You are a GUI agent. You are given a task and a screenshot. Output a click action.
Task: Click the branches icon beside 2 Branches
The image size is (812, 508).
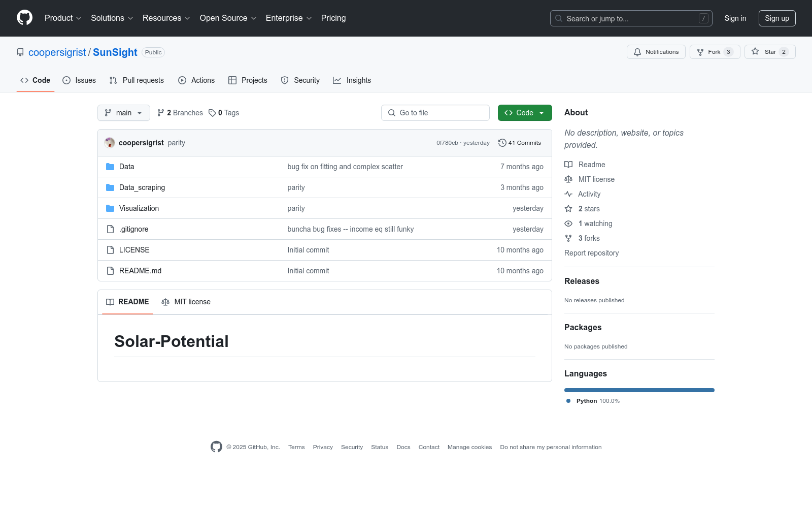click(161, 113)
